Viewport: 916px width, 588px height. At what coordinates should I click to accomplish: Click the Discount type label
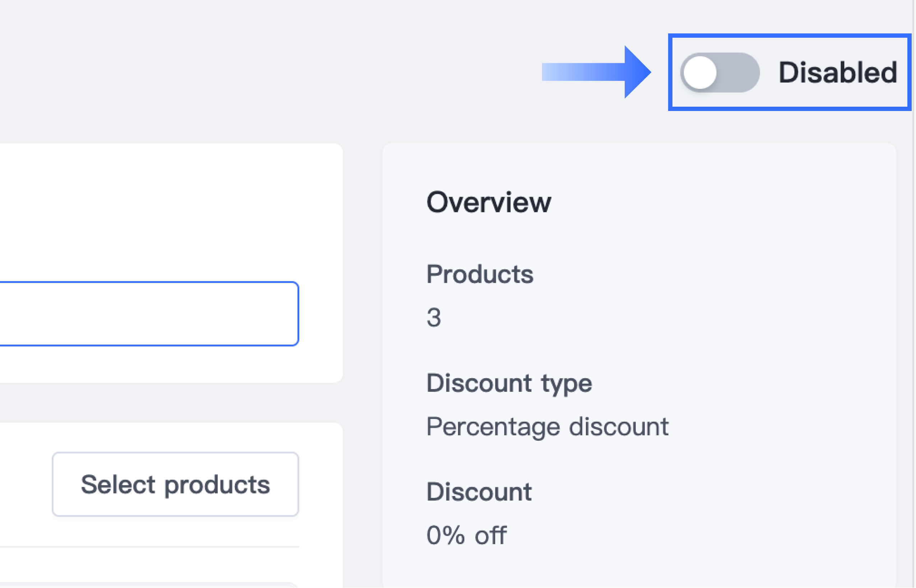[509, 383]
